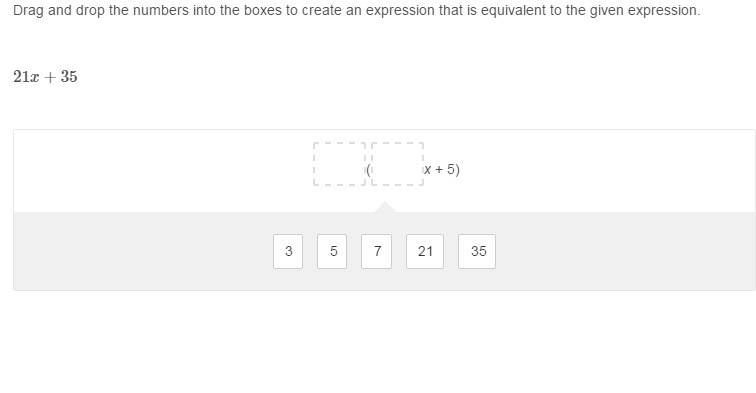This screenshot has width=756, height=393.
Task: Click the white answer area left of the dashed boxes
Action: click(163, 171)
